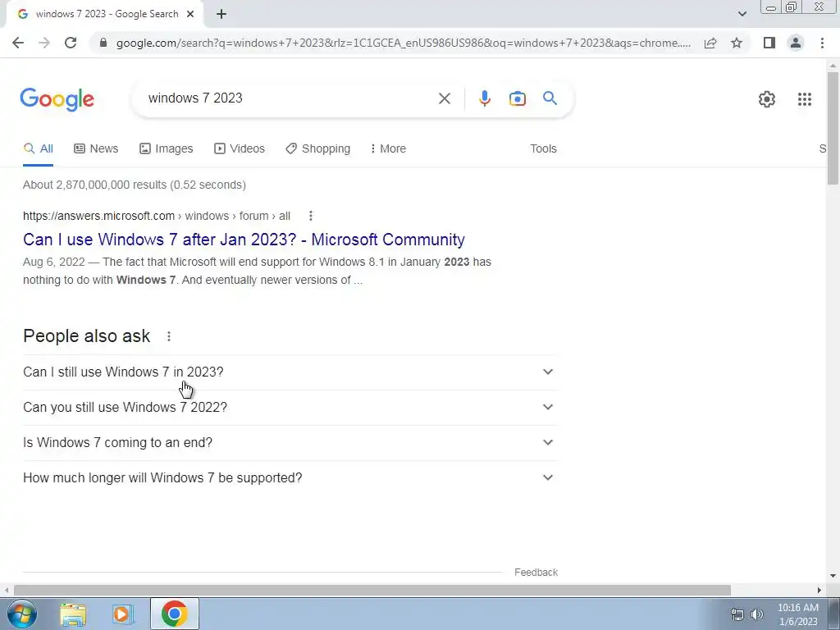Open 'Can I use Windows 7 after Jan 2023?' result

click(244, 240)
